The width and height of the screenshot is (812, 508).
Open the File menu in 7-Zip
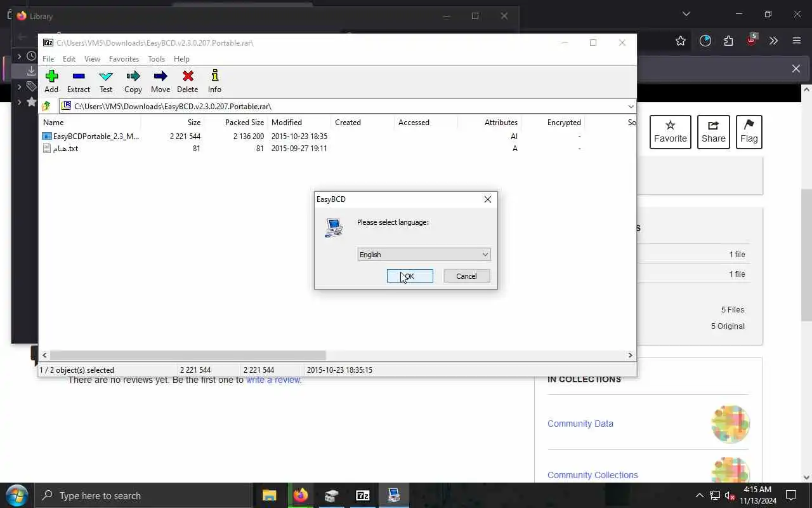click(48, 59)
